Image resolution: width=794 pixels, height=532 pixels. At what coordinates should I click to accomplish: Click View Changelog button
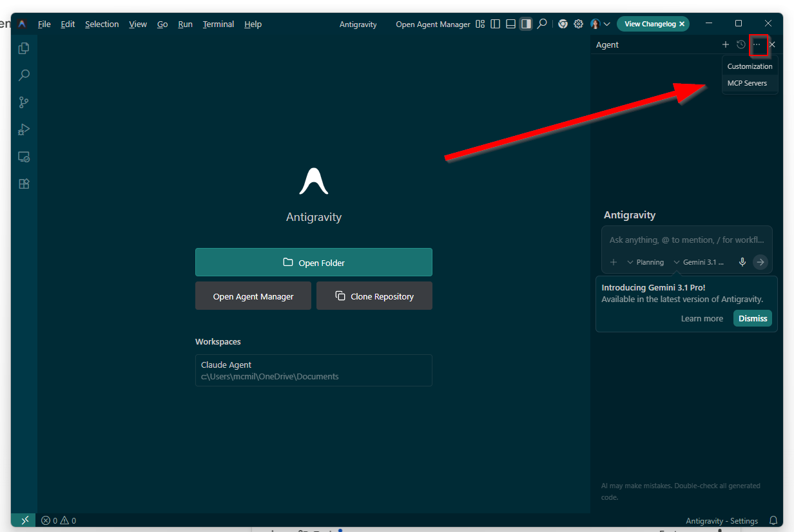pyautogui.click(x=650, y=24)
